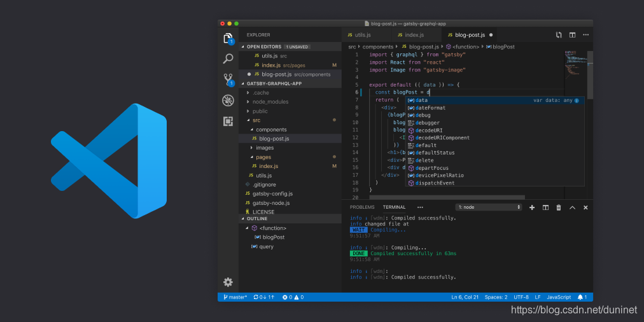Viewport: 644px width, 322px height.
Task: Select query symbol in Outline
Action: [290, 246]
